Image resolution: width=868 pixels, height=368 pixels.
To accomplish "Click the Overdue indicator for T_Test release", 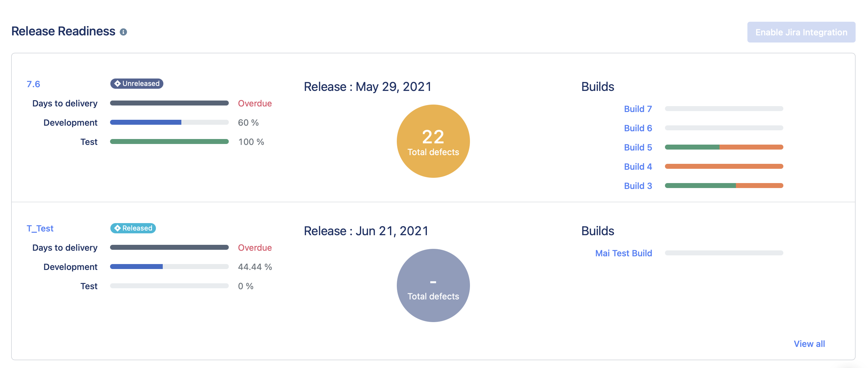I will (x=255, y=248).
